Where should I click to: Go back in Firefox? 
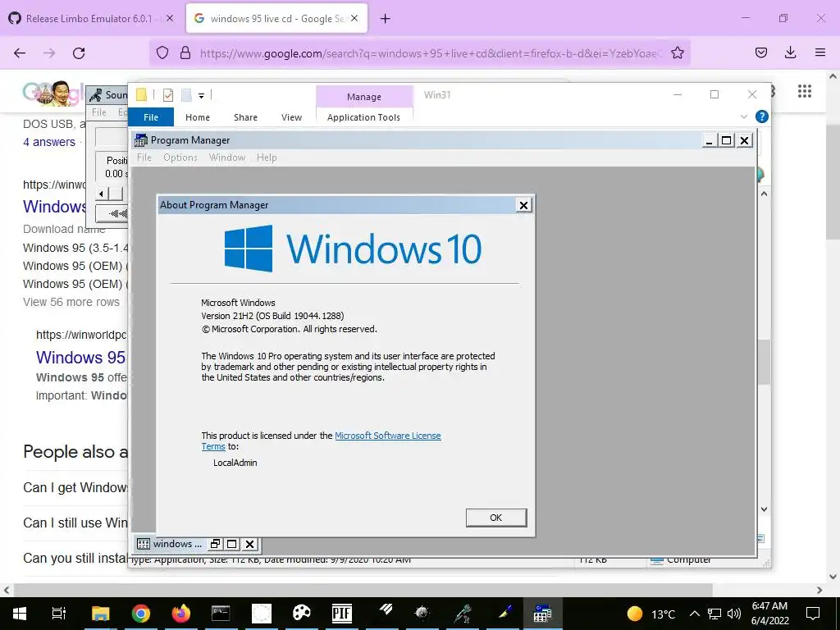pyautogui.click(x=20, y=53)
